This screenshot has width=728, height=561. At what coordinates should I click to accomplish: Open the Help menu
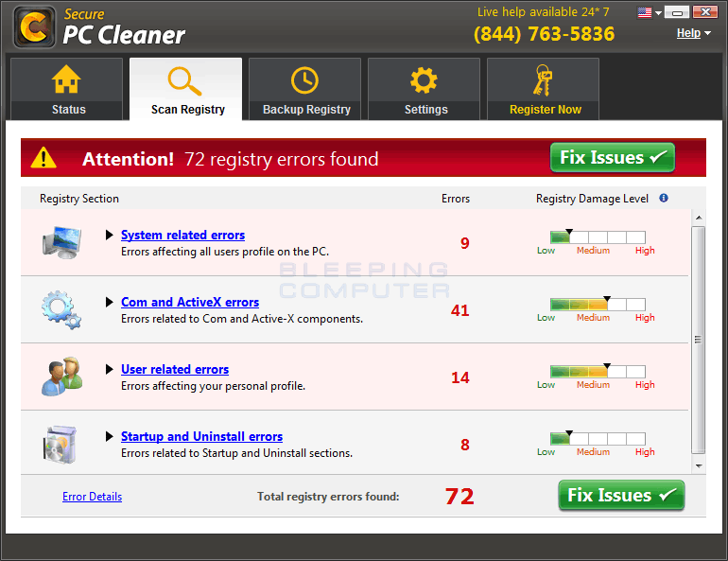(x=693, y=33)
